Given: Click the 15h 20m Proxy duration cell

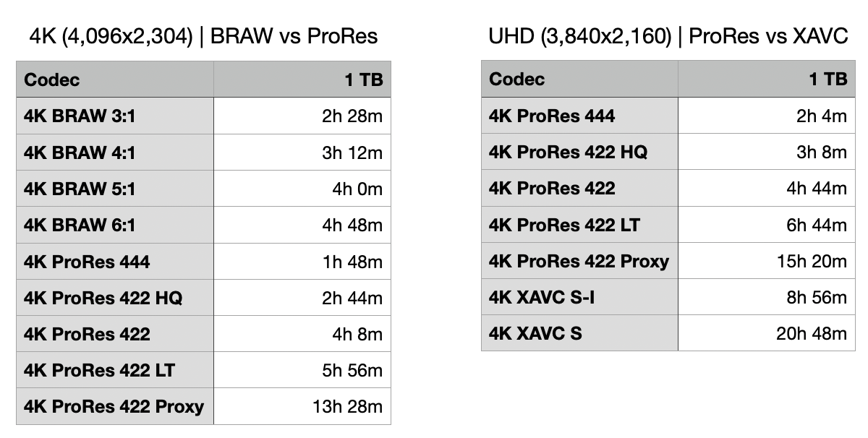Looking at the screenshot, I should 767,261.
